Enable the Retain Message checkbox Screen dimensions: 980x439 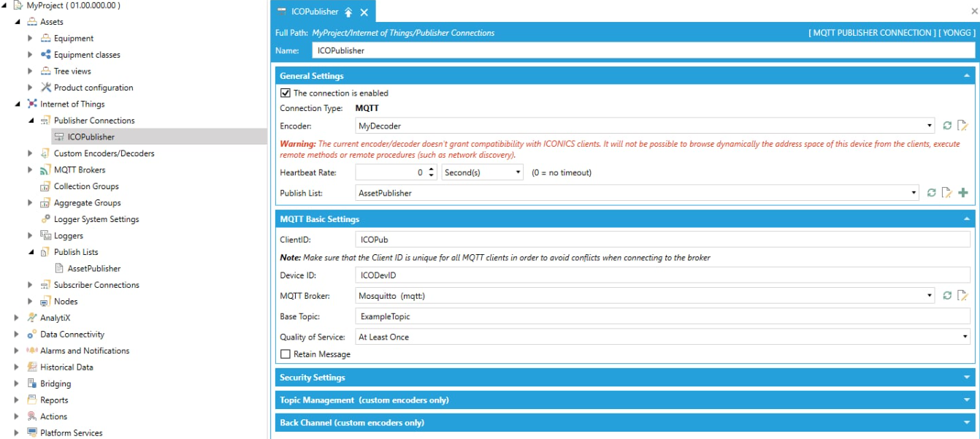tap(286, 354)
